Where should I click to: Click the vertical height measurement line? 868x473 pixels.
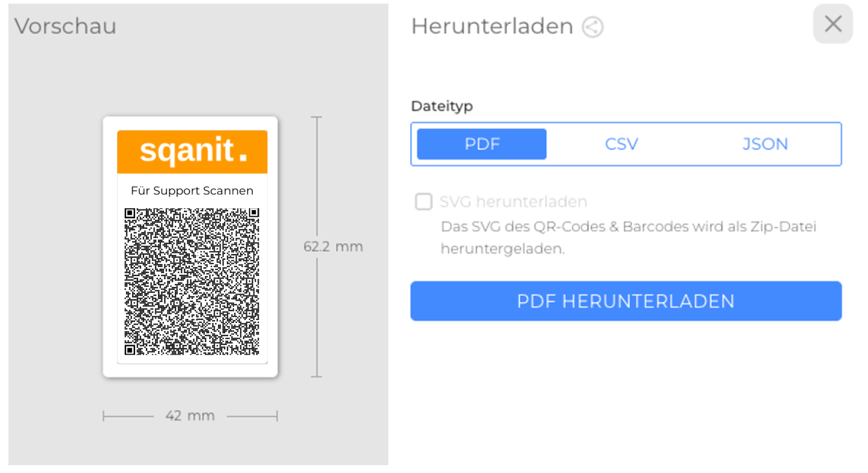[x=318, y=180]
